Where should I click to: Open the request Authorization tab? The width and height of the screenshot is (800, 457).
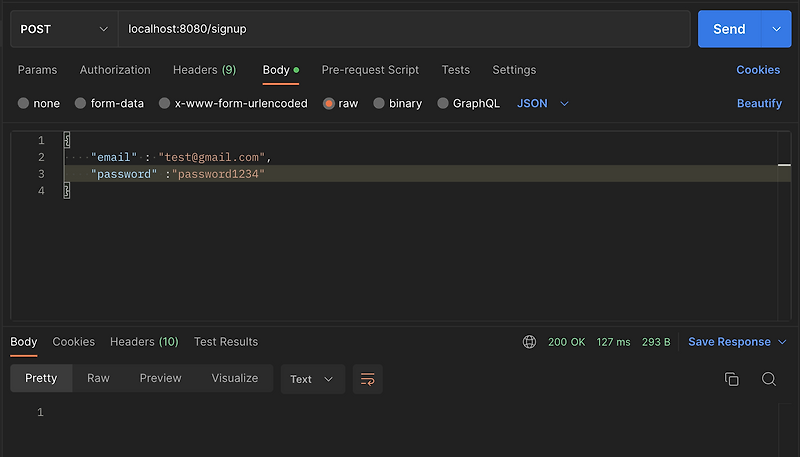[x=115, y=70]
